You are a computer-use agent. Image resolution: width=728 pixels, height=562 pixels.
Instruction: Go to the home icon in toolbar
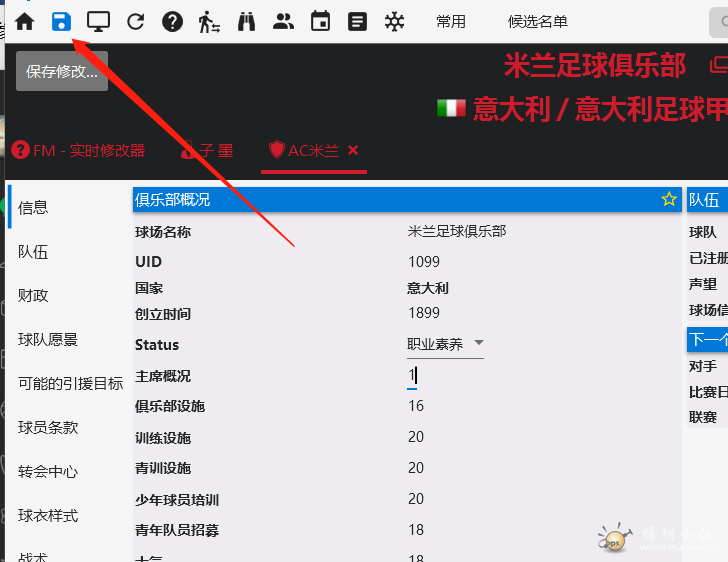[25, 22]
